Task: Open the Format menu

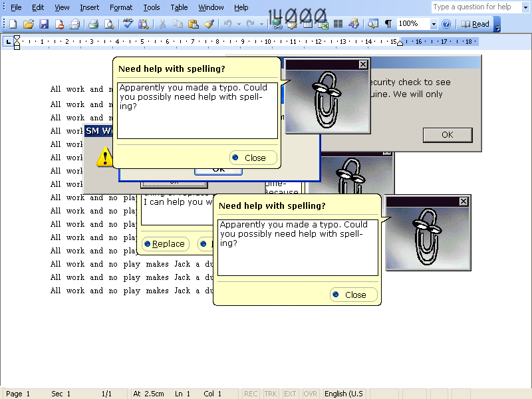Action: pyautogui.click(x=121, y=7)
